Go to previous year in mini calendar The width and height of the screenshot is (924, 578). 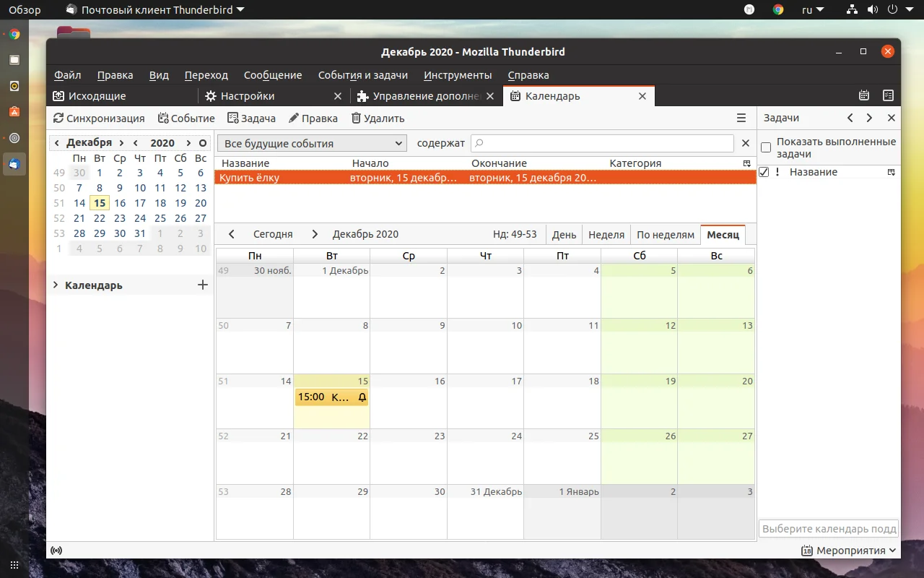coord(136,143)
